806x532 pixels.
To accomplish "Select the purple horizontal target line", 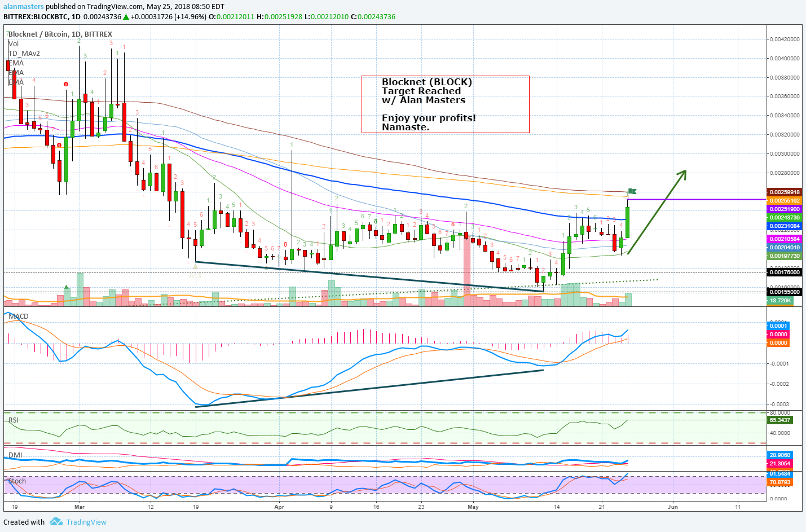I will coord(697,199).
